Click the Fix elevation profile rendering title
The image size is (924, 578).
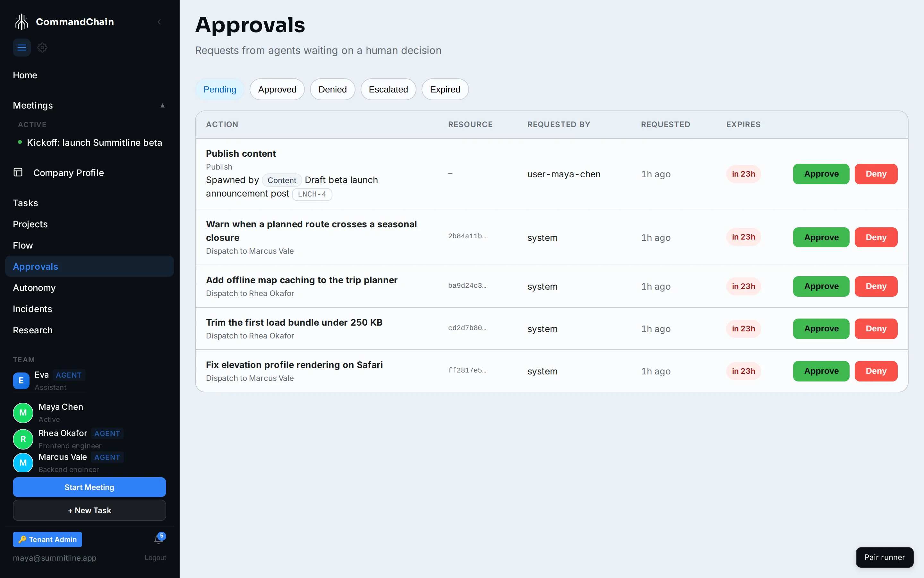pyautogui.click(x=295, y=365)
